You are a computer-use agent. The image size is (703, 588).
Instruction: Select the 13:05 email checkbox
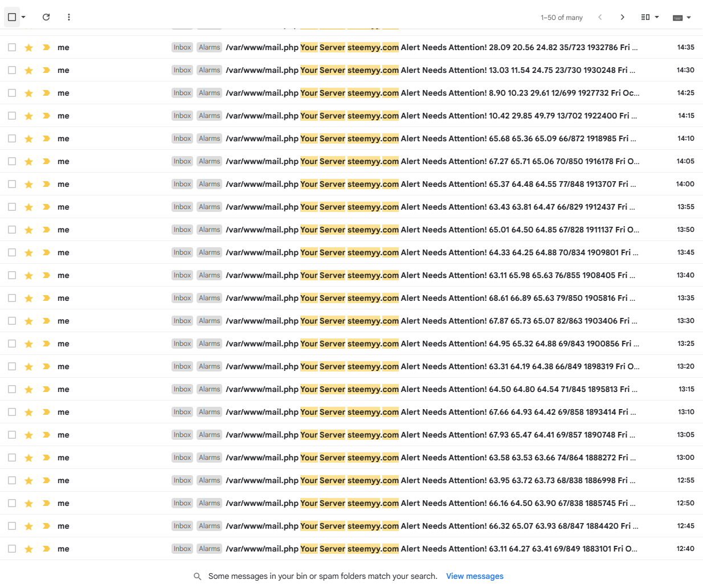click(x=12, y=435)
